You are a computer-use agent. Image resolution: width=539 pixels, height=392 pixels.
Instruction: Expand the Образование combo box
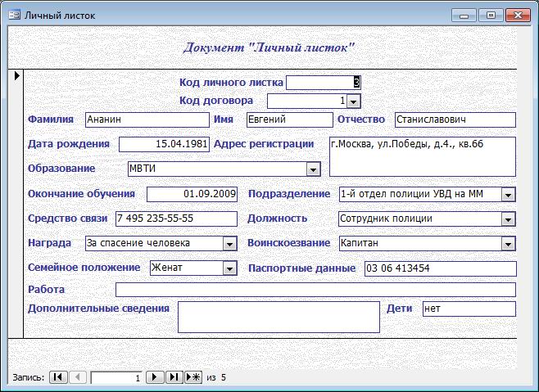click(313, 169)
